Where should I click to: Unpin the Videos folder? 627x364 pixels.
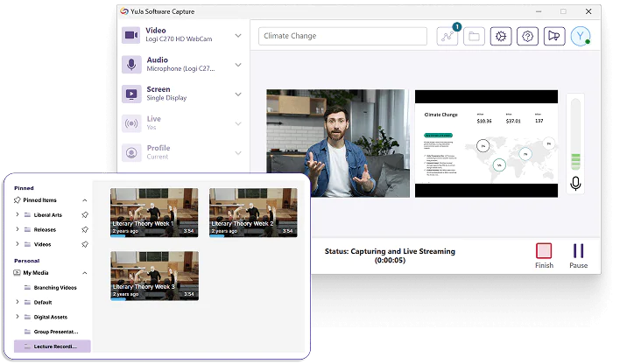click(85, 244)
